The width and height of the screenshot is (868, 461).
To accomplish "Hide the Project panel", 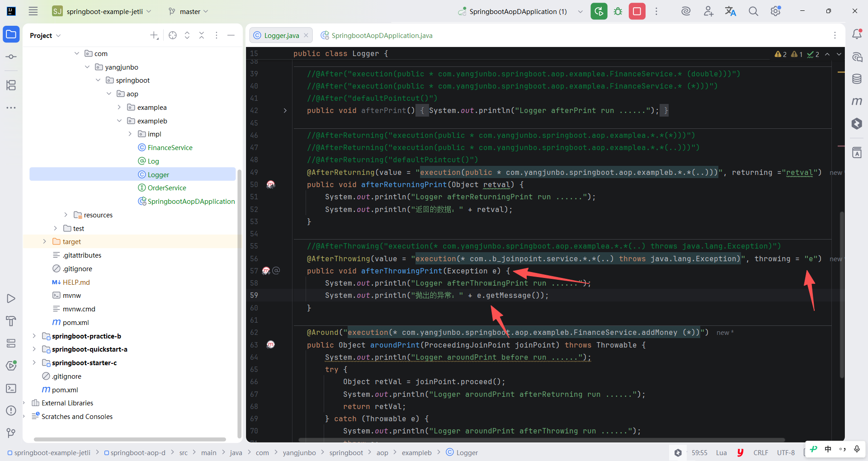I will [x=231, y=35].
